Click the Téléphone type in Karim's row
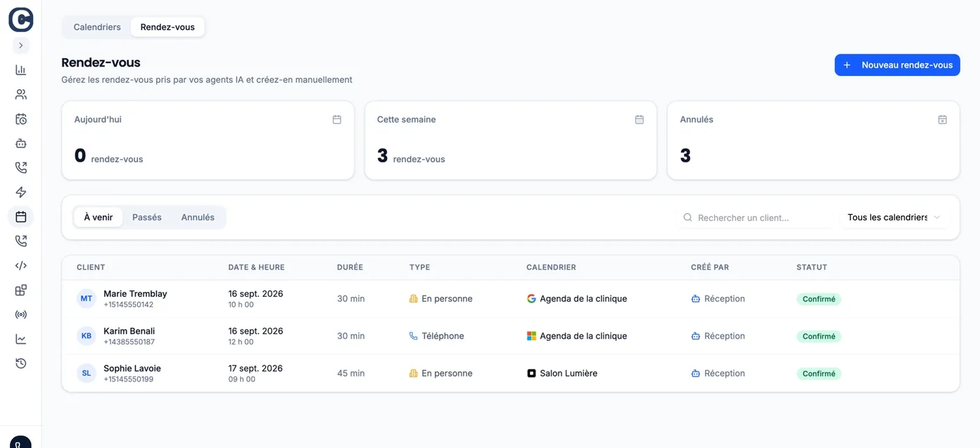The height and width of the screenshot is (448, 980). click(437, 336)
